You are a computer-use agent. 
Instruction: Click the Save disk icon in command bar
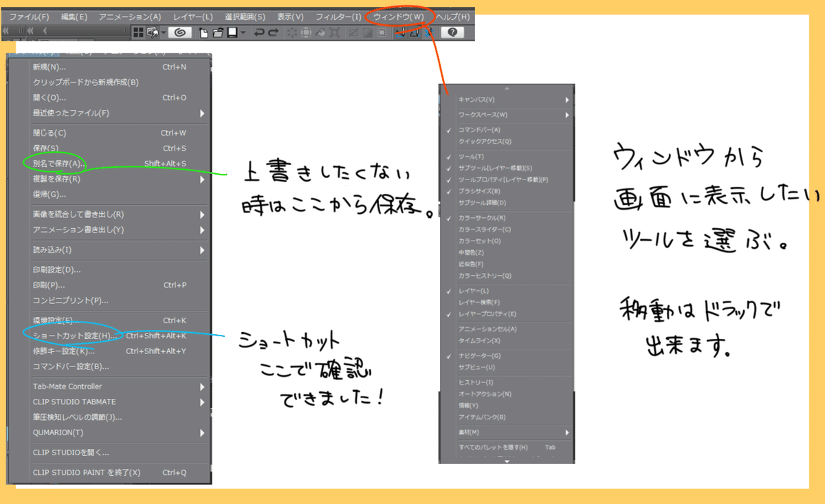click(x=233, y=32)
